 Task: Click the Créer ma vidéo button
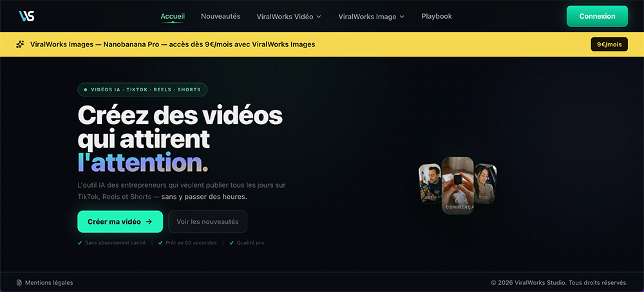tap(120, 221)
